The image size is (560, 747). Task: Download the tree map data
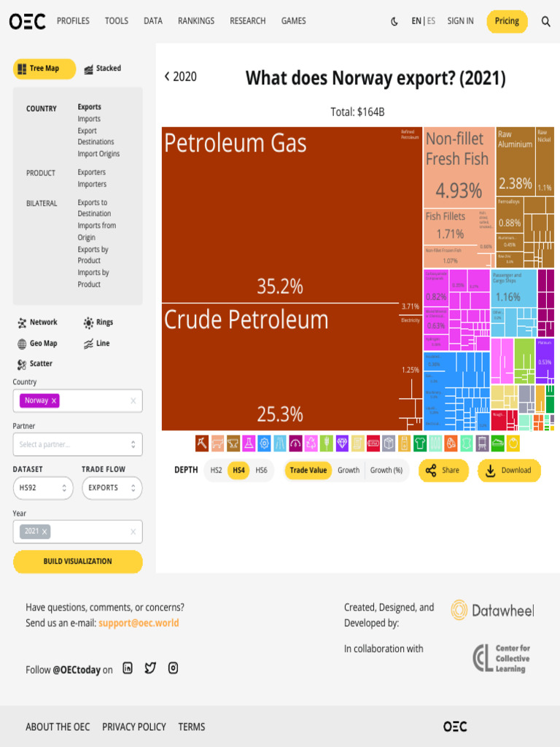click(509, 471)
